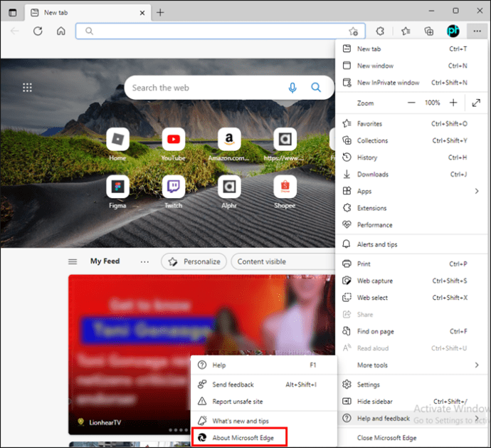Open the vertical tabs icon
This screenshot has height=448, width=491.
(x=13, y=13)
